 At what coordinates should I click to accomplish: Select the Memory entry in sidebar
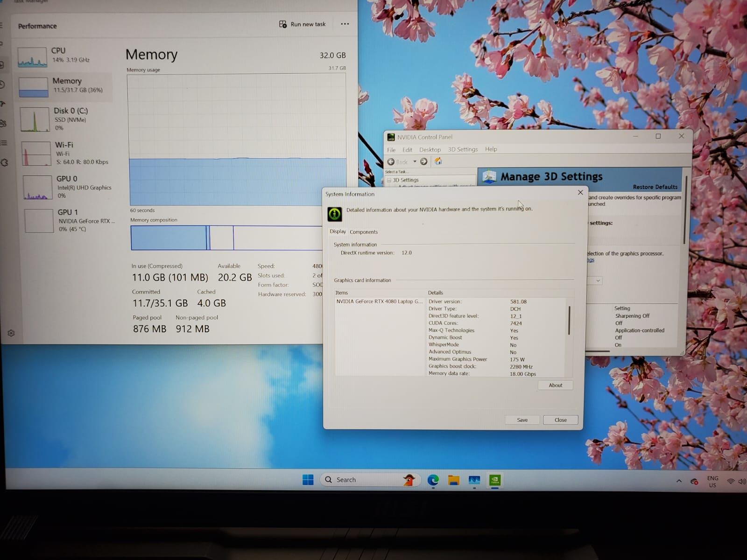tap(64, 87)
